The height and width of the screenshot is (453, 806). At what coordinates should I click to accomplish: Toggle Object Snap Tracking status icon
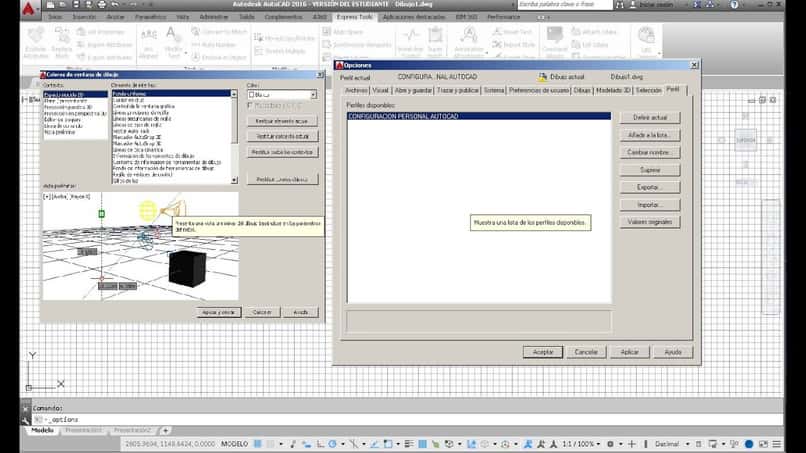pos(374,444)
